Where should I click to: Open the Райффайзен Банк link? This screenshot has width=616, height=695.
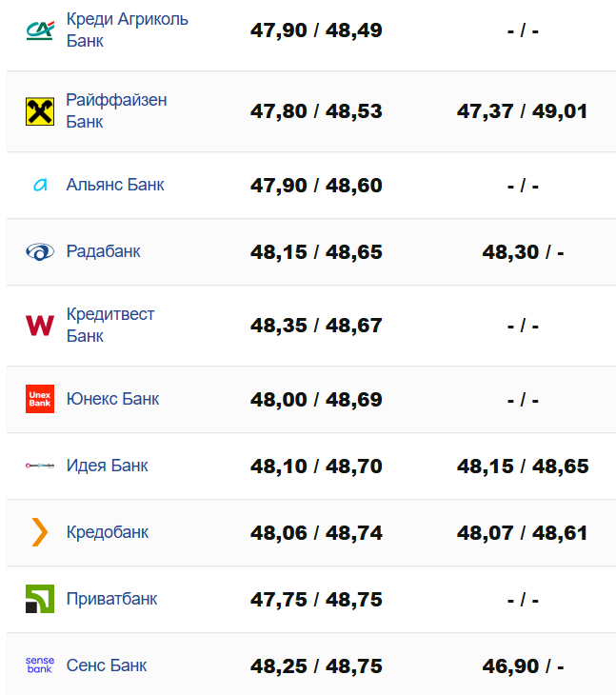116,111
